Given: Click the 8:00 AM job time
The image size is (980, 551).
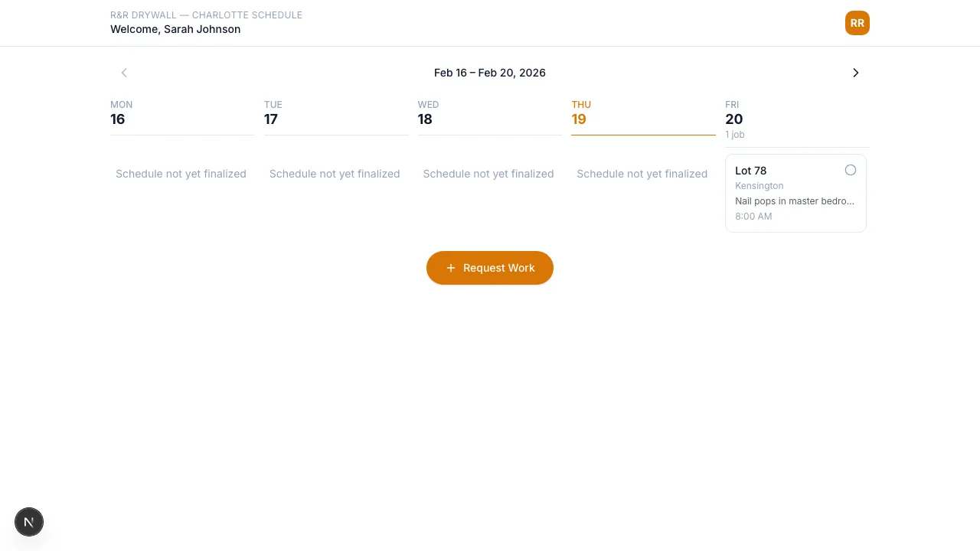Looking at the screenshot, I should point(753,217).
